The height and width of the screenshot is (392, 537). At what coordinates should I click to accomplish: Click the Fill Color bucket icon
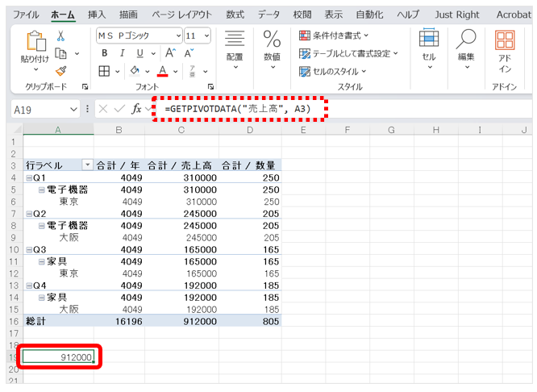pyautogui.click(x=135, y=71)
